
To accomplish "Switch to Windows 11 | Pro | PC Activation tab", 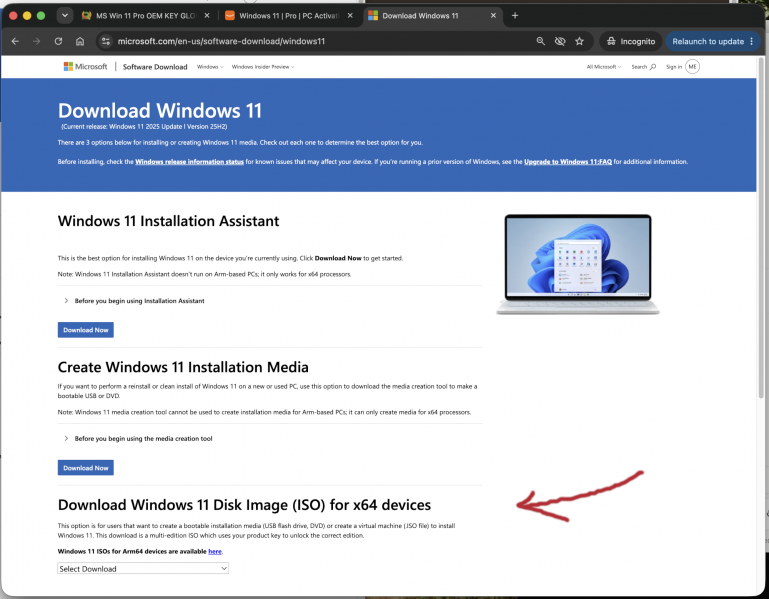I will click(x=288, y=16).
